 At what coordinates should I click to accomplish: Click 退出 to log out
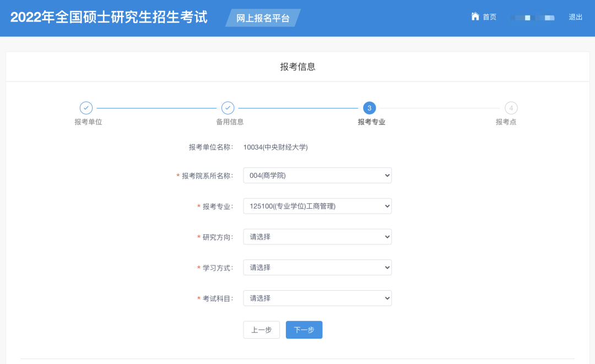pos(575,17)
